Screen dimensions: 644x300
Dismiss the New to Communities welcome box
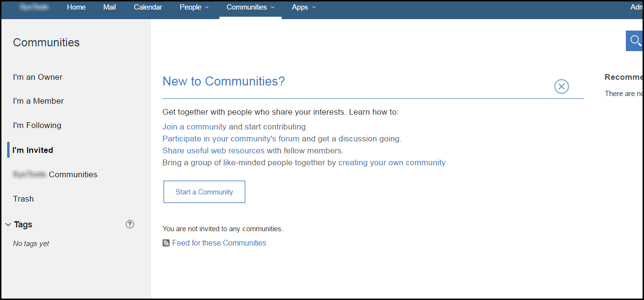(x=561, y=86)
